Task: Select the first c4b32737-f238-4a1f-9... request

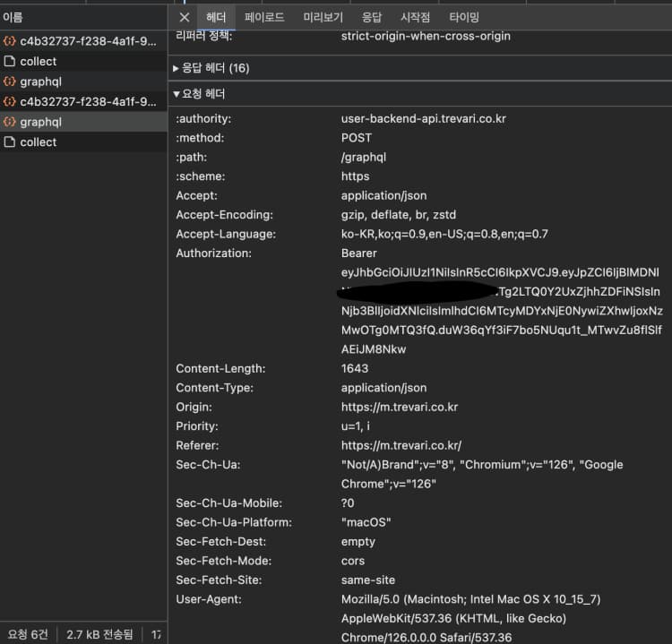Action: point(83,41)
